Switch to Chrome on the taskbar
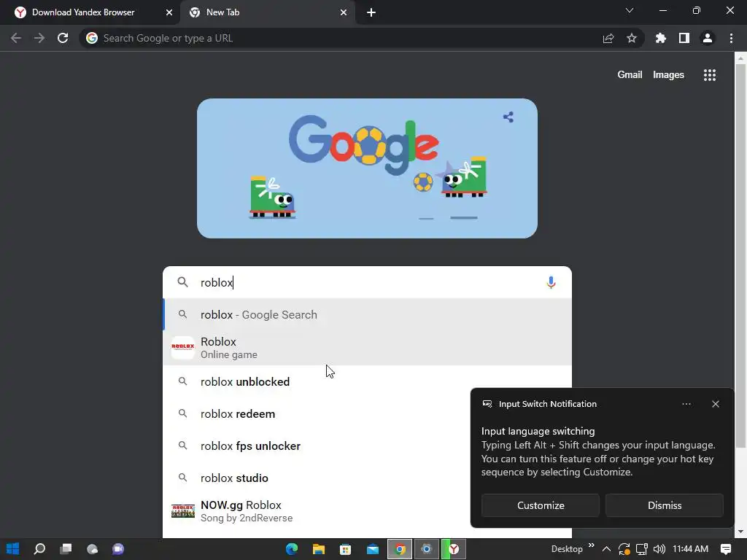The width and height of the screenshot is (747, 560). tap(400, 549)
